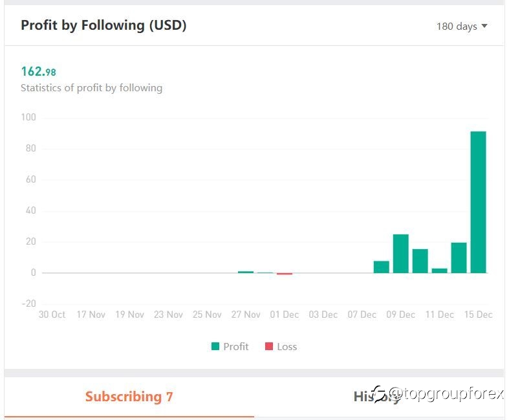Click the small profit bar near 27 Nov
The width and height of the screenshot is (509, 420).
click(x=246, y=272)
